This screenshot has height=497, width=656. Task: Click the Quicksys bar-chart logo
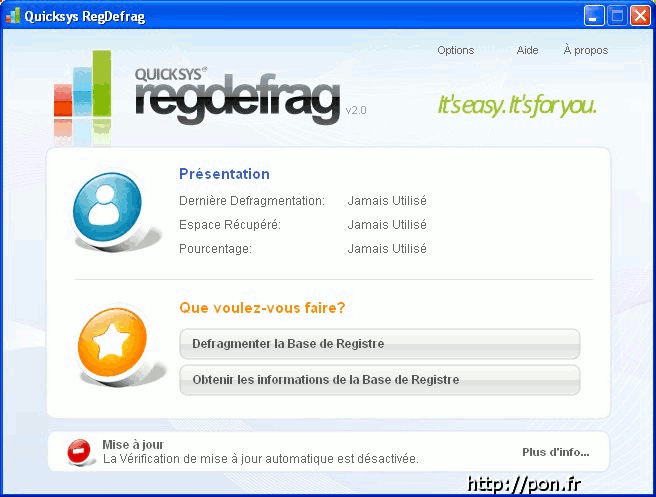(x=83, y=84)
